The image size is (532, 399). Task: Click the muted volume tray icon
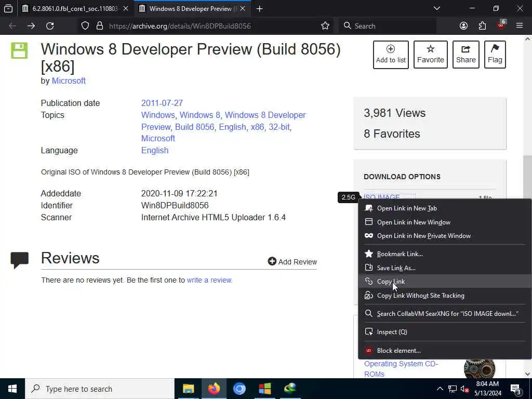click(464, 389)
